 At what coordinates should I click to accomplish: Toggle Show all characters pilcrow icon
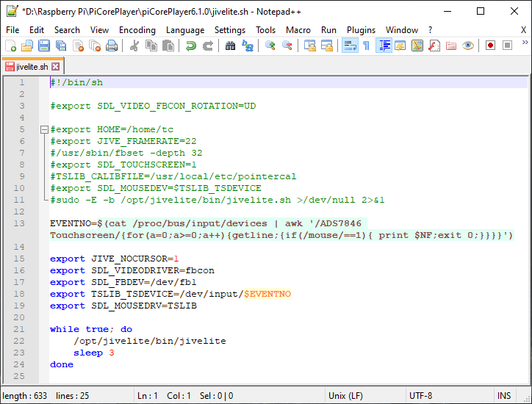pyautogui.click(x=366, y=46)
